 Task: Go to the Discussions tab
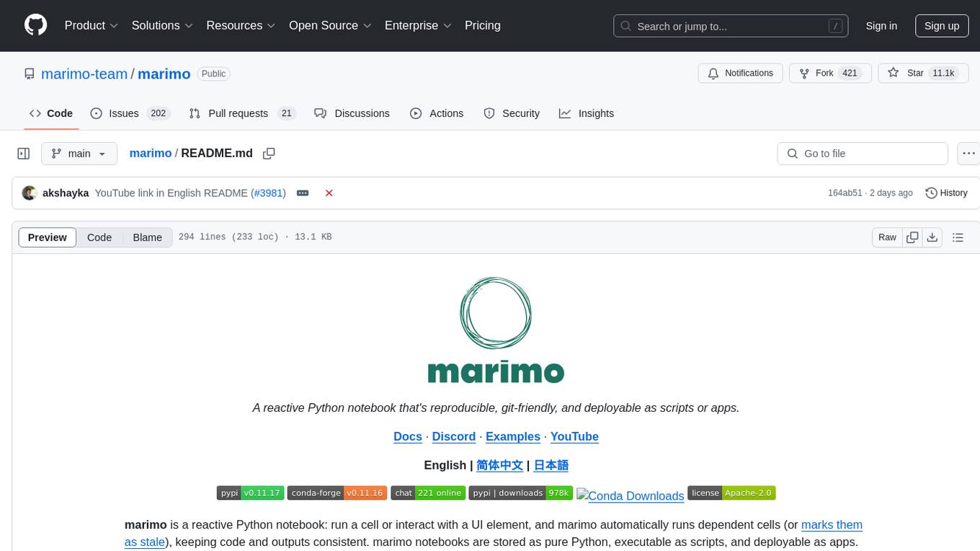[352, 113]
